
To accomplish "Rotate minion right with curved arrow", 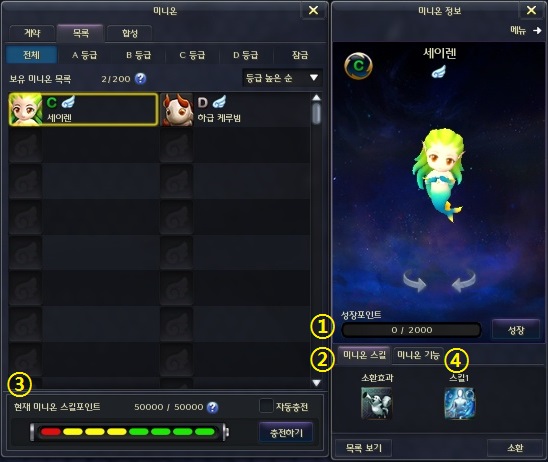I will click(x=464, y=281).
